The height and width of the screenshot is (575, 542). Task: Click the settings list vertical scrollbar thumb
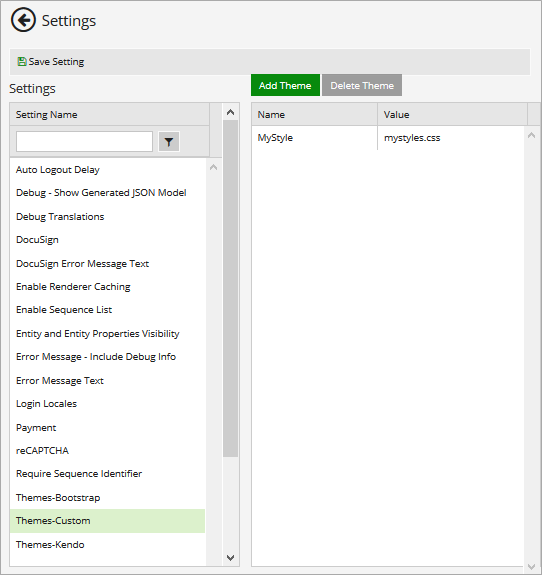click(230, 289)
